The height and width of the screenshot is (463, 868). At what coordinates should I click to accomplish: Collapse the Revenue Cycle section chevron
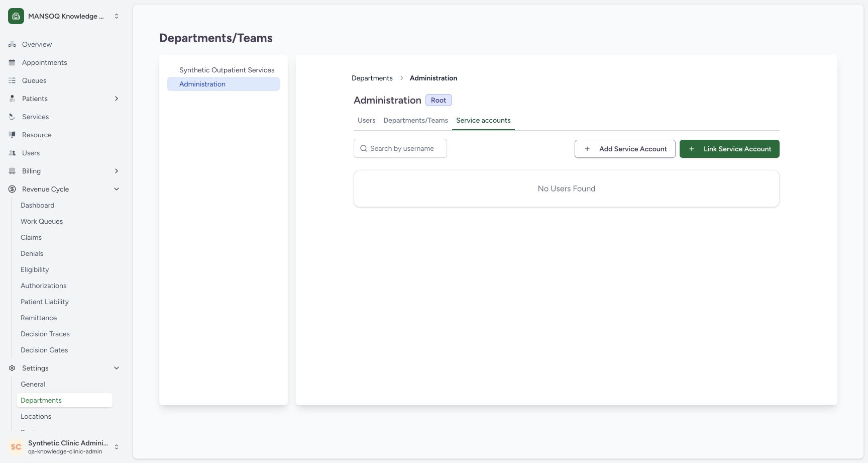point(117,189)
